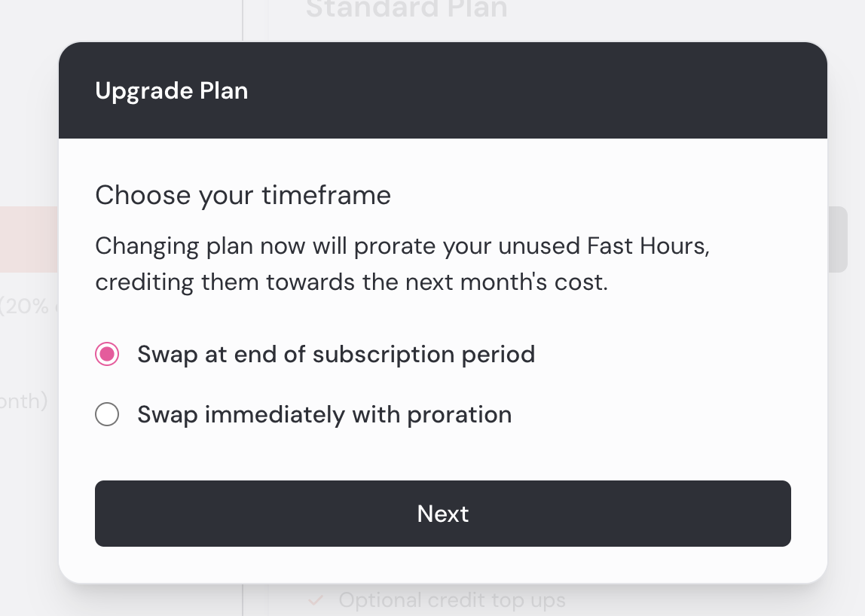Click "Optional credit top ups" text

[452, 599]
